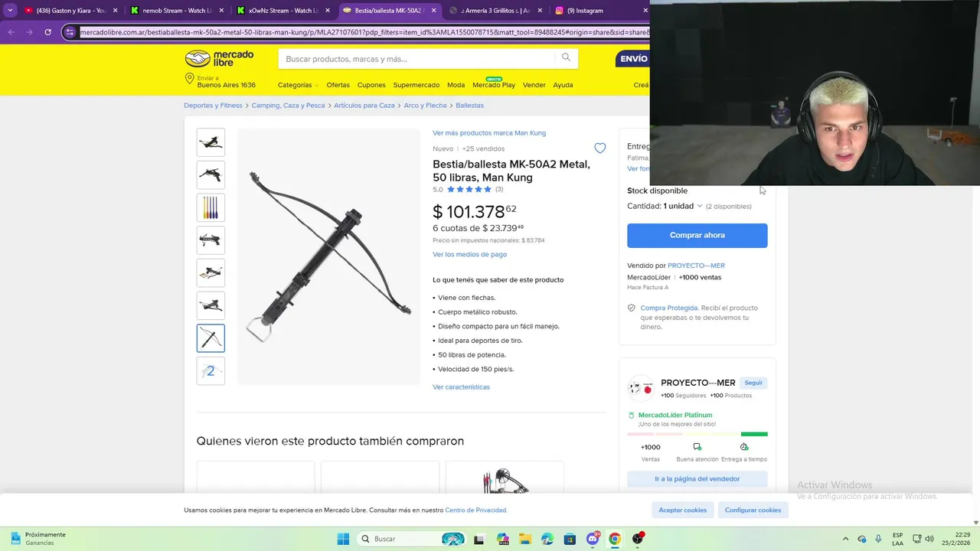The height and width of the screenshot is (551, 980).
Task: Open Ofertas in the navigation menu
Action: tap(338, 85)
